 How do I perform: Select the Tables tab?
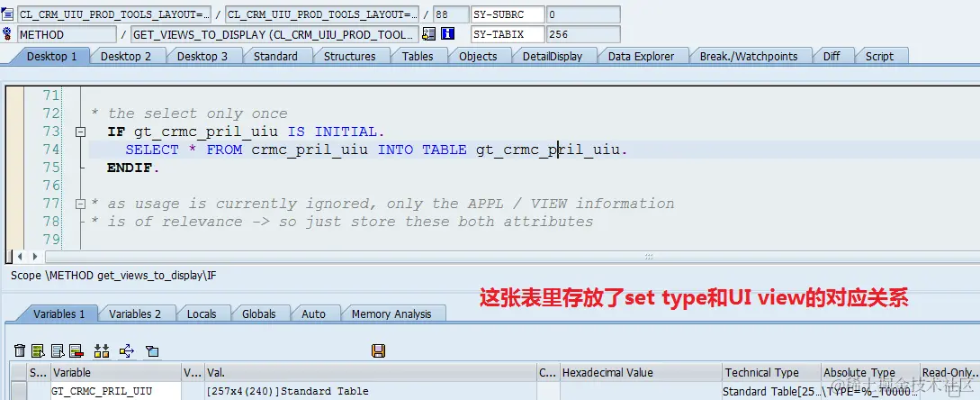coord(418,57)
